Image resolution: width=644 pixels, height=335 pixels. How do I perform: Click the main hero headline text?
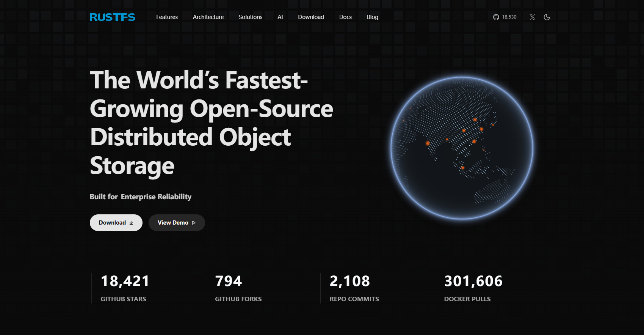coord(212,123)
